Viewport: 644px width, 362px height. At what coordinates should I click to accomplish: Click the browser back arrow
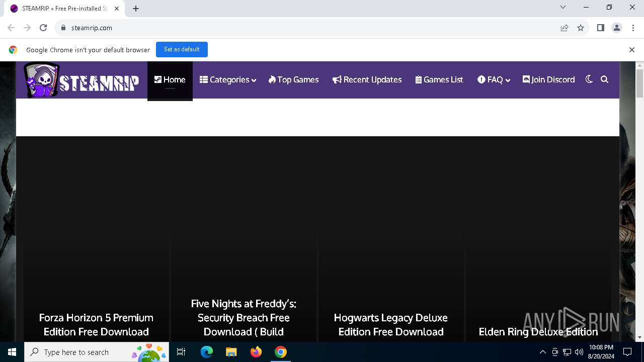point(11,28)
